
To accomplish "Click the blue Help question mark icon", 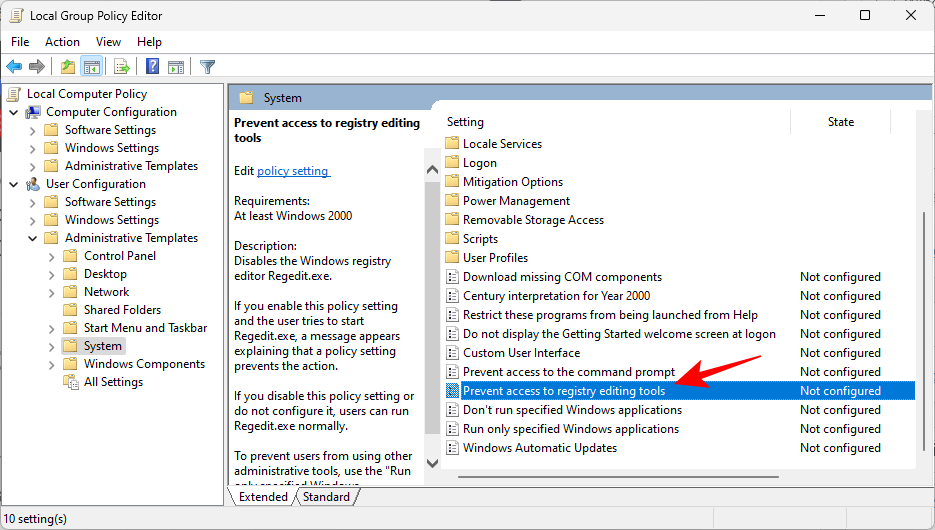I will click(153, 67).
